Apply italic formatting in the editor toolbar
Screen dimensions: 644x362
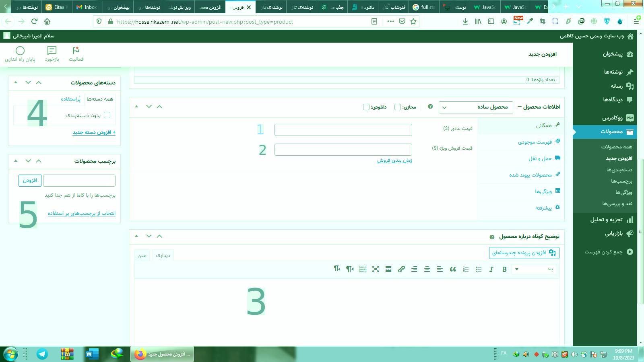tap(491, 269)
